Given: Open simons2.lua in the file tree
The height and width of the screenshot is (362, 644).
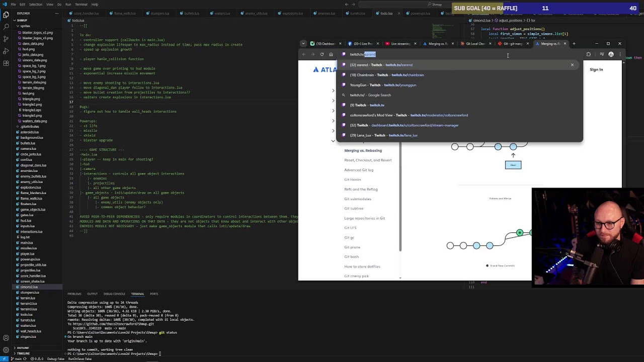Looking at the screenshot, I should pos(29,287).
